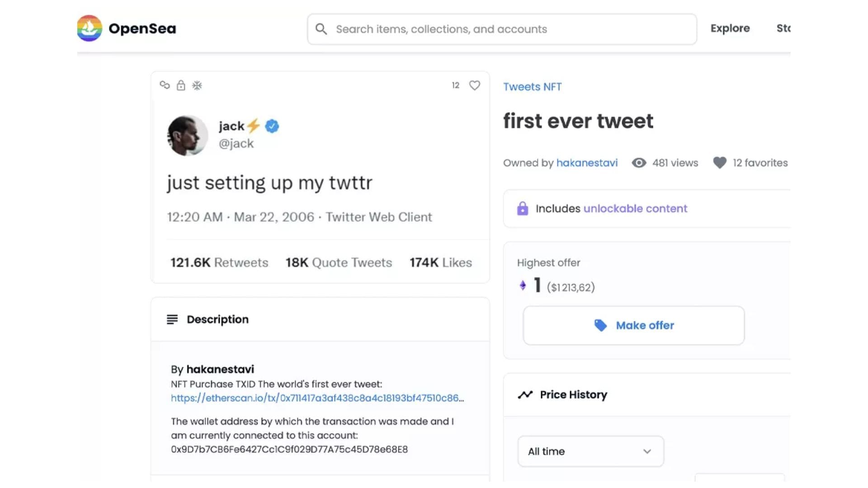Click the Description lines icon
Screen dimensions: 868x488
[172, 319]
